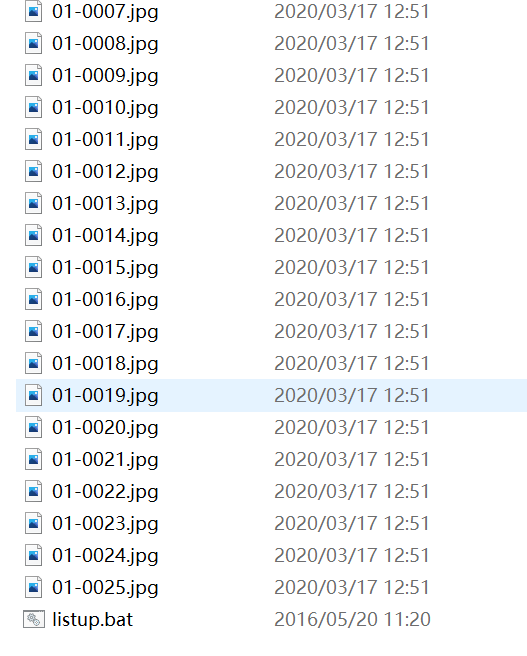Select the listup.bat file name

pyautogui.click(x=92, y=620)
